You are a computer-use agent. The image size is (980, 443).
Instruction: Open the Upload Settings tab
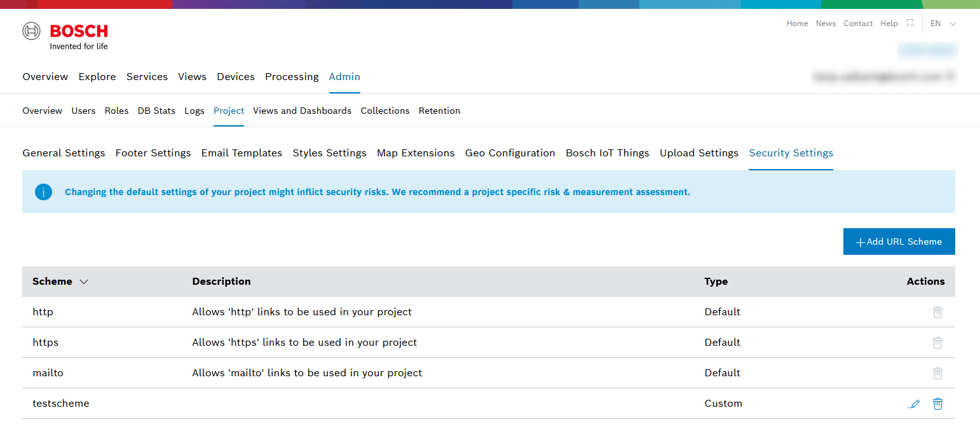tap(698, 153)
